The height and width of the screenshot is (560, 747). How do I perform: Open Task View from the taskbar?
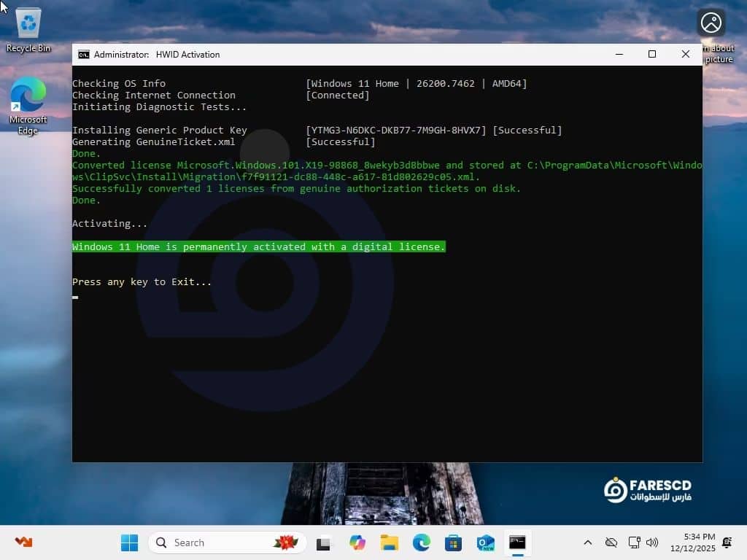(323, 542)
